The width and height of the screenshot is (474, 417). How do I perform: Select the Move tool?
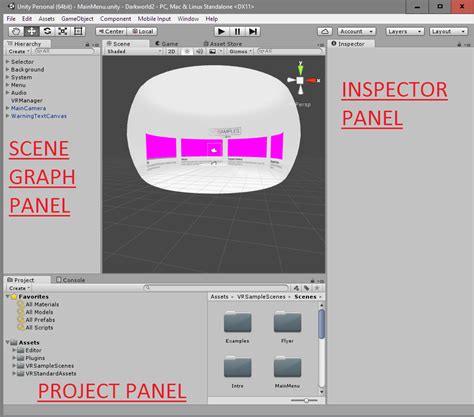pyautogui.click(x=31, y=31)
